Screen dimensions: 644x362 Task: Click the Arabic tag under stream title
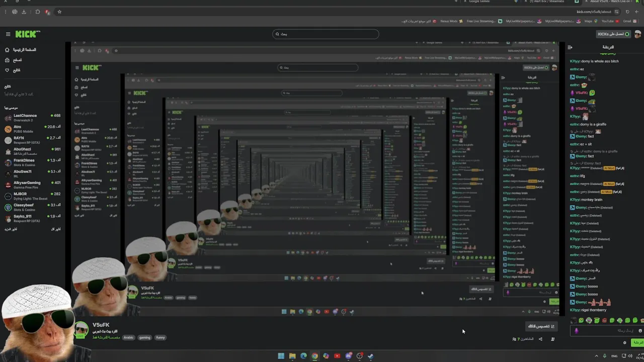click(129, 337)
